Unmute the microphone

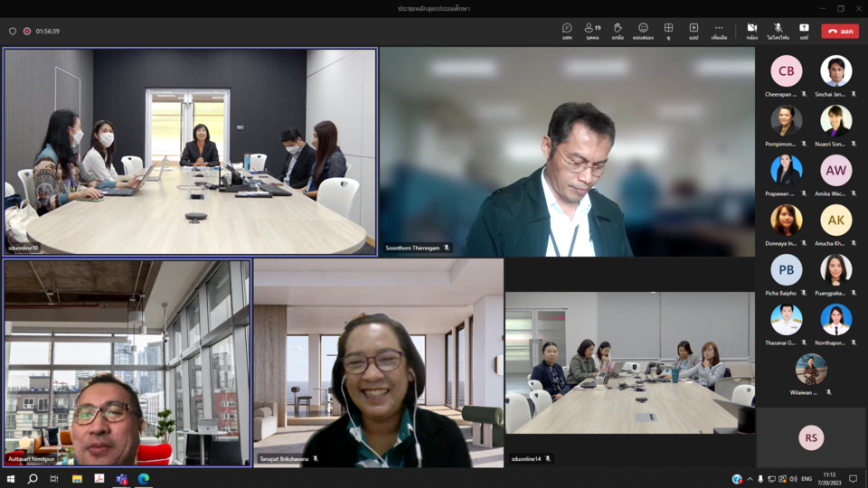778,31
